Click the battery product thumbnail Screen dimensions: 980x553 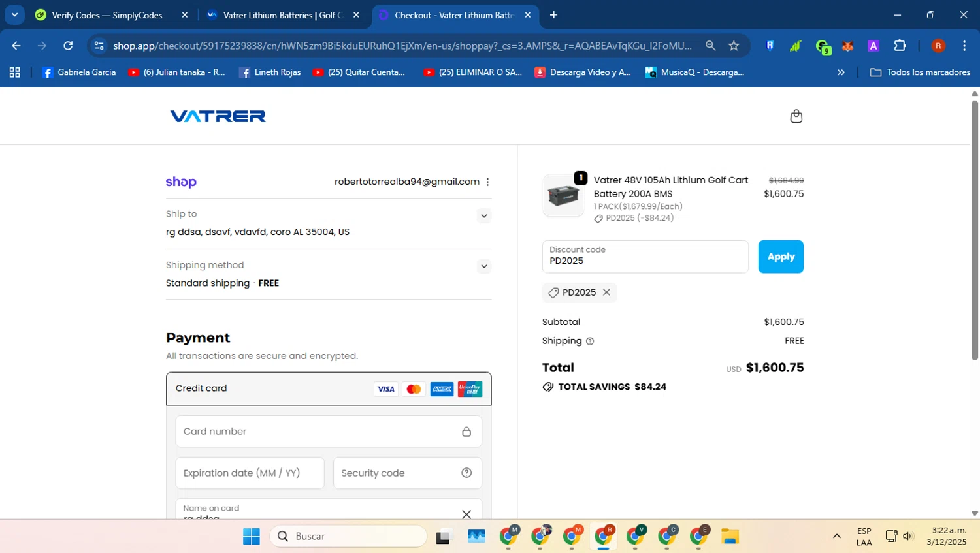point(563,195)
